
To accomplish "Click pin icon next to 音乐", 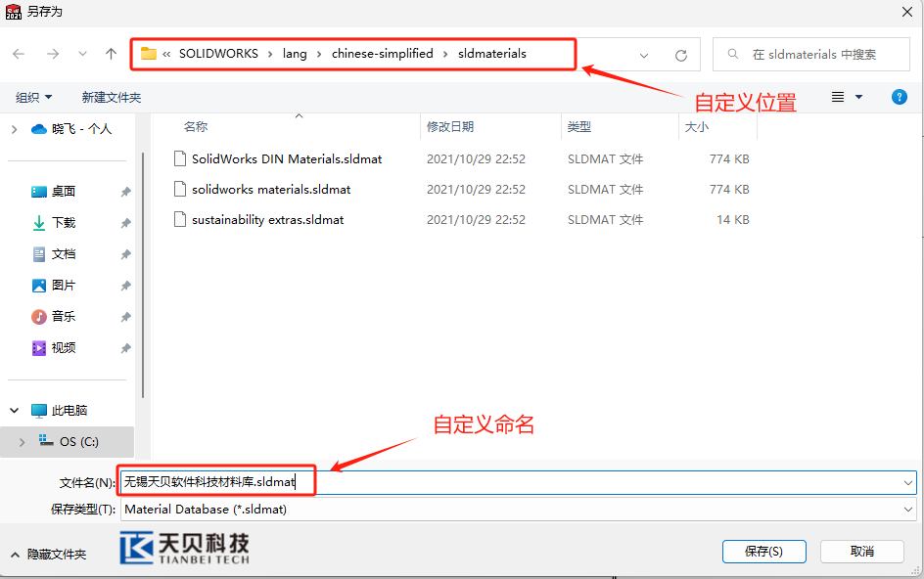I will pos(125,317).
